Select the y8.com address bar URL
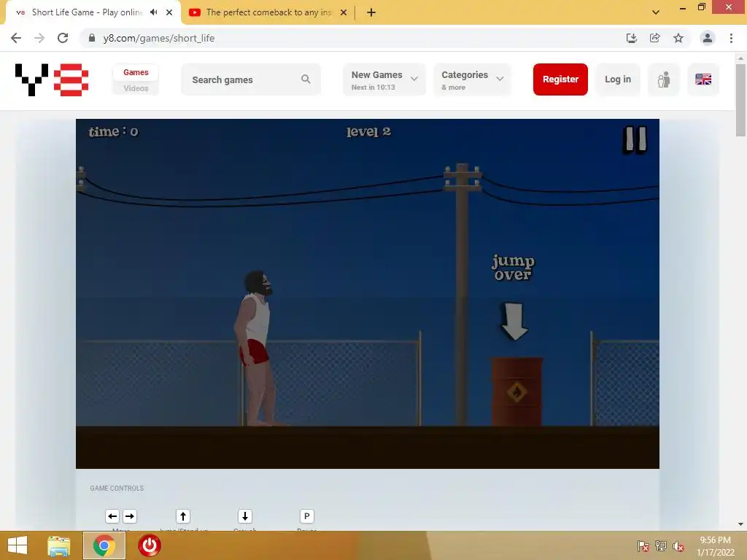This screenshot has width=747, height=560. point(158,38)
